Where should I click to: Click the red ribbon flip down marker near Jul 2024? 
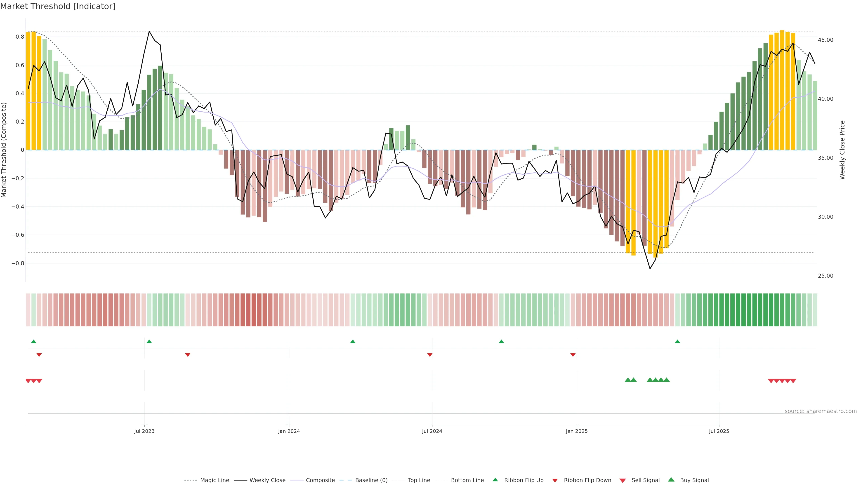(430, 355)
